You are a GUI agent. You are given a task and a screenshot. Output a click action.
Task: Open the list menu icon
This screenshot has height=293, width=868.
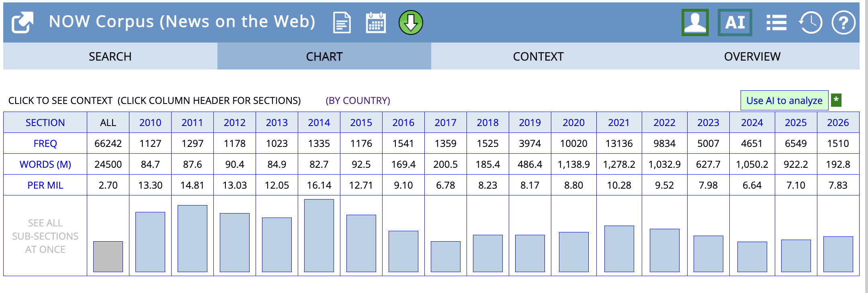point(776,22)
